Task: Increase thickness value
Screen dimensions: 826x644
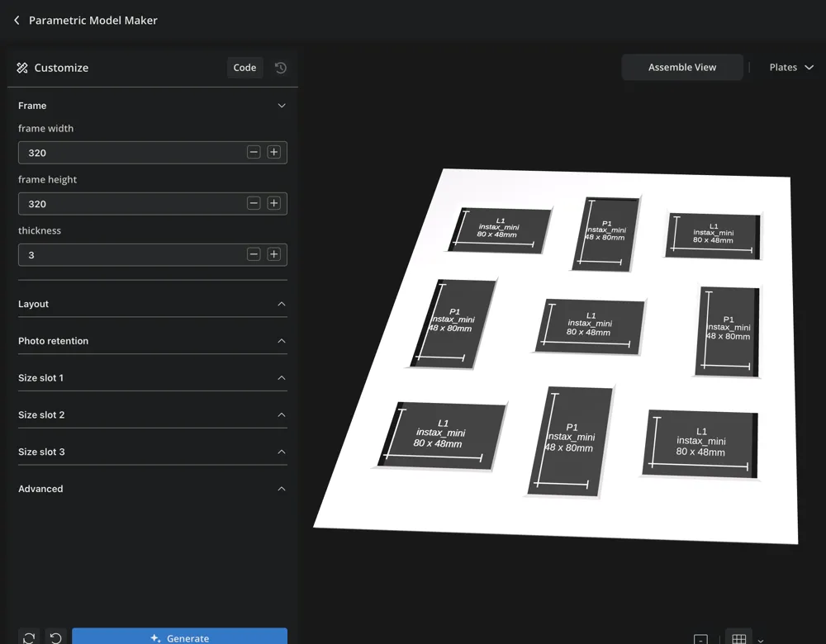Action: click(x=274, y=254)
